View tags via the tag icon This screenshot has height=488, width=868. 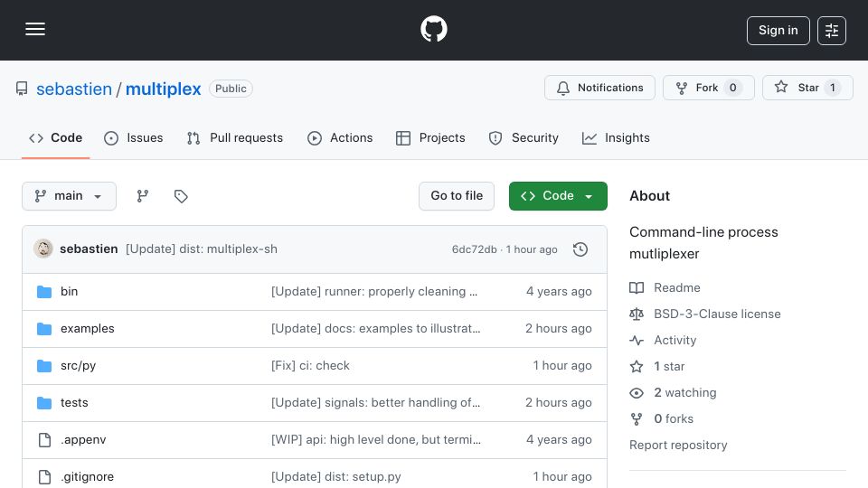[x=181, y=196]
